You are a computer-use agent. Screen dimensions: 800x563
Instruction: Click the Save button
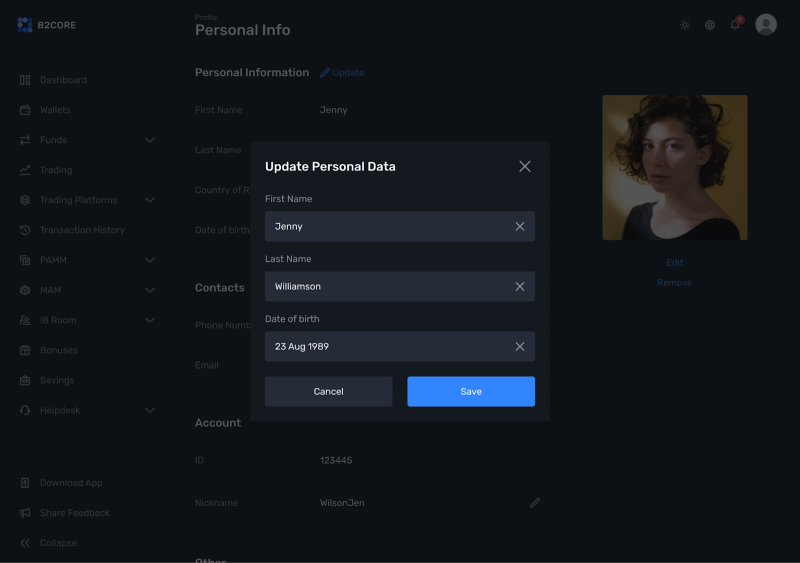tap(471, 391)
